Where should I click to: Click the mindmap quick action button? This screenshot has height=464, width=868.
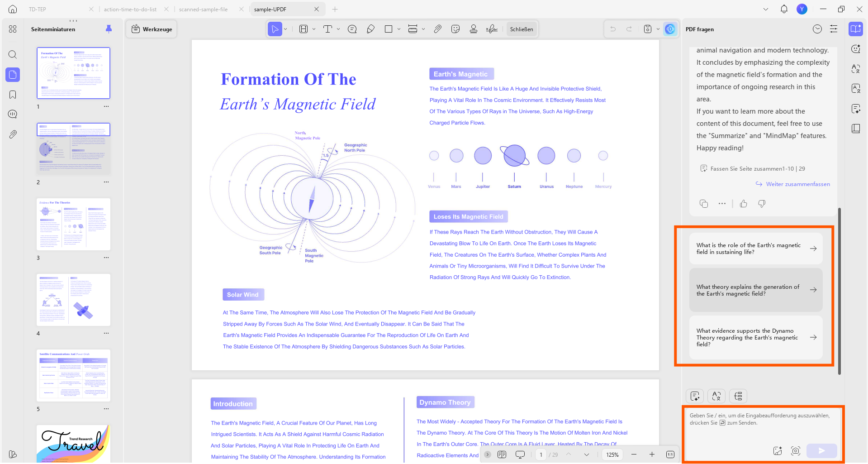click(738, 396)
